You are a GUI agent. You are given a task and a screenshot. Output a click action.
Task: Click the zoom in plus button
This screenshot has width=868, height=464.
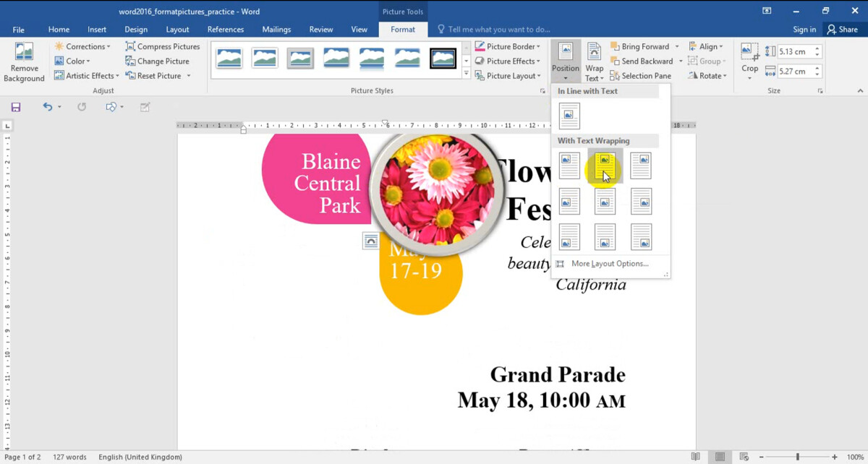835,457
